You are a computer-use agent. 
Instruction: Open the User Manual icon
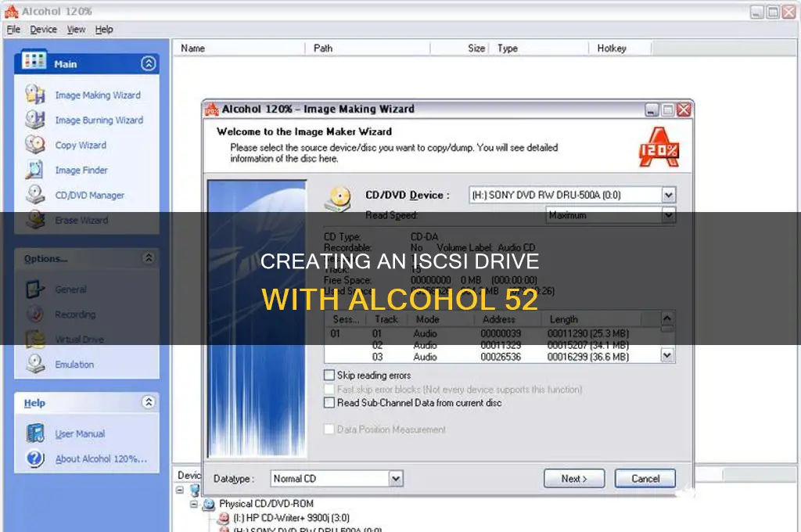[x=35, y=433]
